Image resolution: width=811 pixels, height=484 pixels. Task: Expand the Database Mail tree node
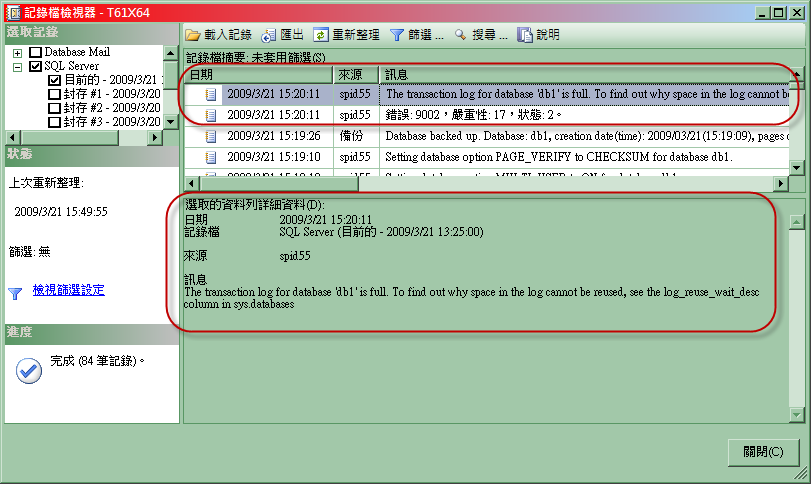click(x=18, y=53)
